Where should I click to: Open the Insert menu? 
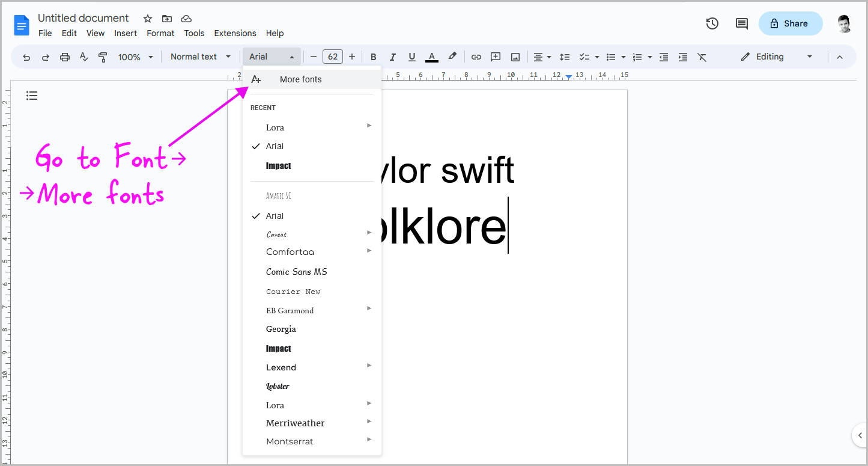tap(126, 34)
